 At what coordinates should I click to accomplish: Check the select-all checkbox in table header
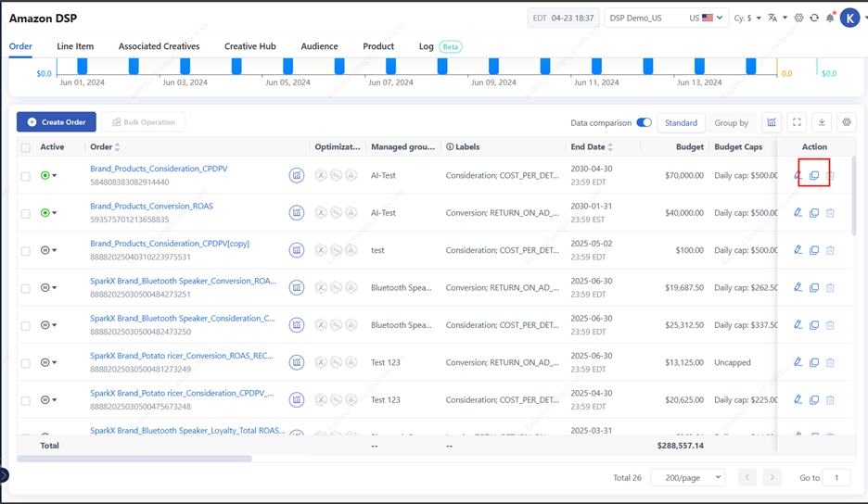pos(26,147)
